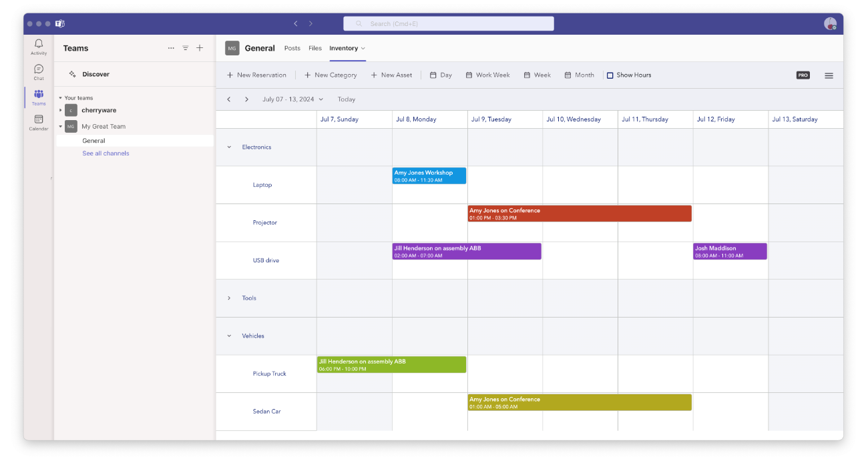Select the Chat icon in sidebar
Screen dimensions: 868x461
tap(38, 70)
